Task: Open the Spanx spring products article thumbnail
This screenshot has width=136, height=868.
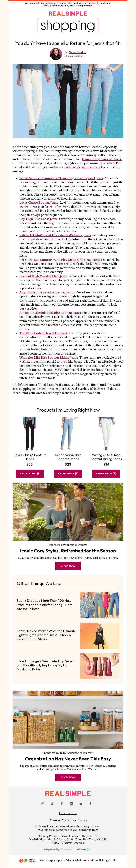Action: (100, 605)
